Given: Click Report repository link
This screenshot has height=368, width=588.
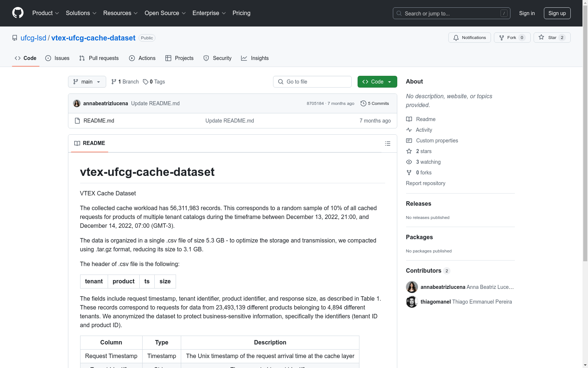Looking at the screenshot, I should 426,183.
